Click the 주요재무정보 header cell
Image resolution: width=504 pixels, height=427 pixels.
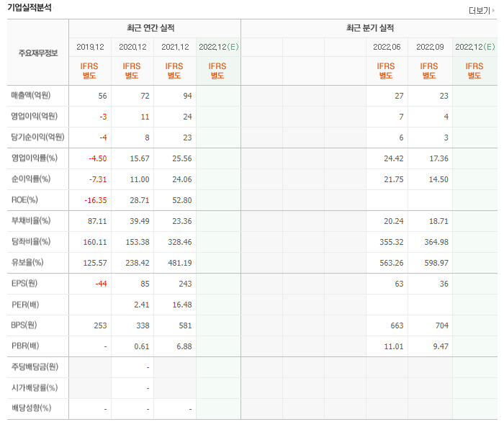pyautogui.click(x=38, y=53)
